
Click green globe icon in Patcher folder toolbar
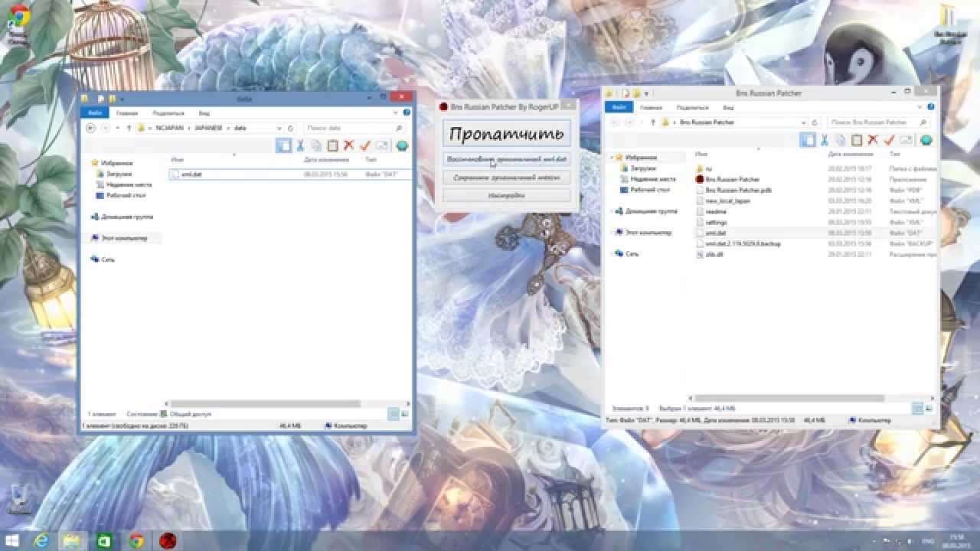coord(926,140)
